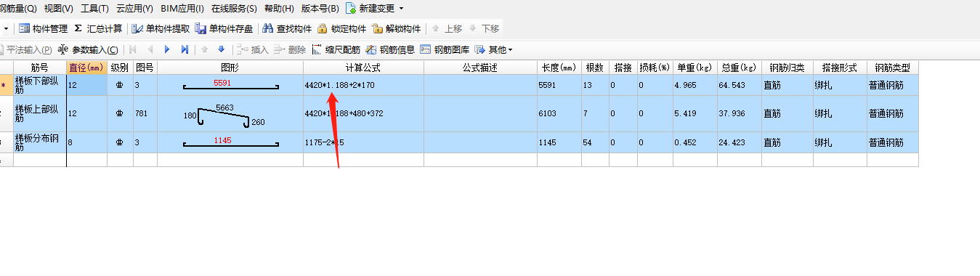Viewport: 980px width, 276px height.
Task: Open the 云应用(Y) menu
Action: coord(134,9)
